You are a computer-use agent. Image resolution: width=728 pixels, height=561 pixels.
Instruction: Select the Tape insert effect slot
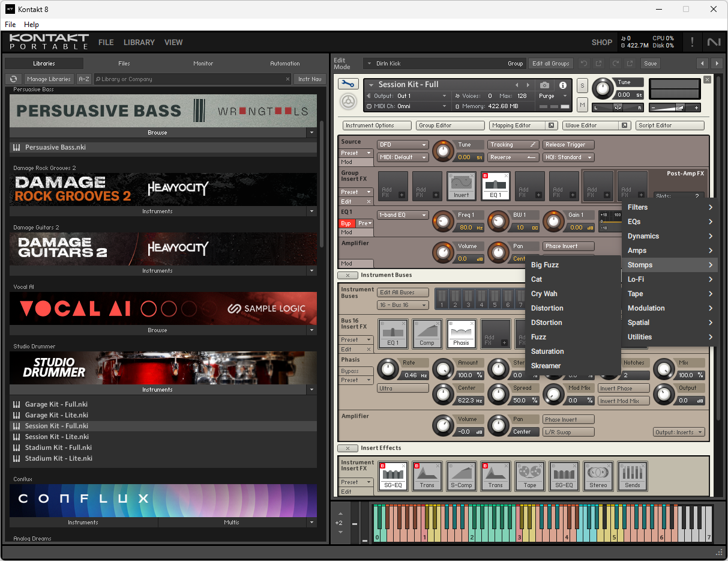pos(530,476)
